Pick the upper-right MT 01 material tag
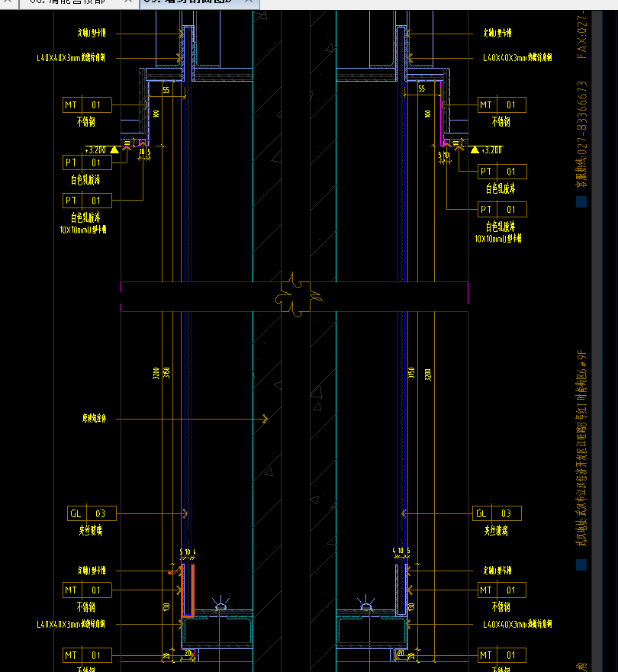618x672 pixels. (502, 105)
